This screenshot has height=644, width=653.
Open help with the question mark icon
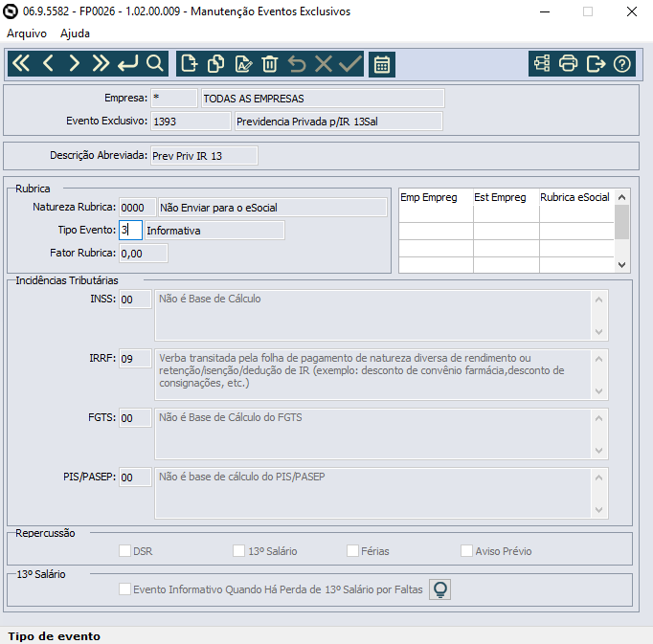[x=621, y=64]
